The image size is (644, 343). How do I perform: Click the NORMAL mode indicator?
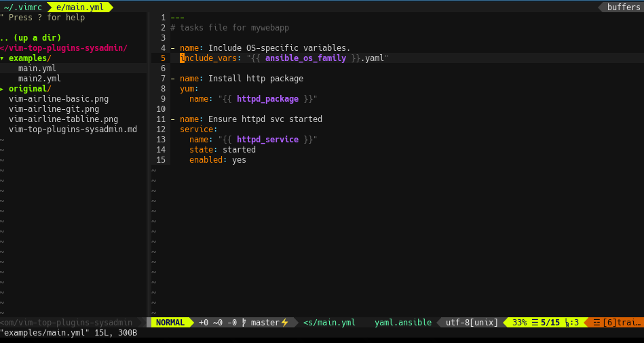pyautogui.click(x=170, y=323)
